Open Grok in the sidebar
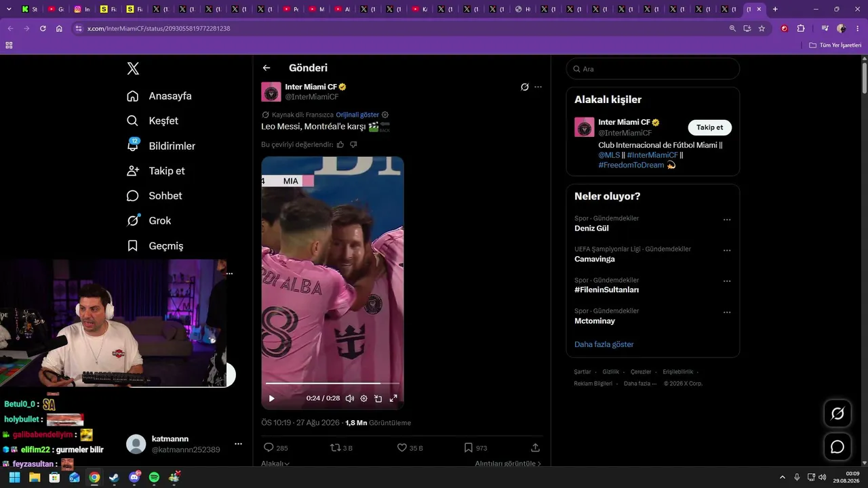 click(149, 220)
